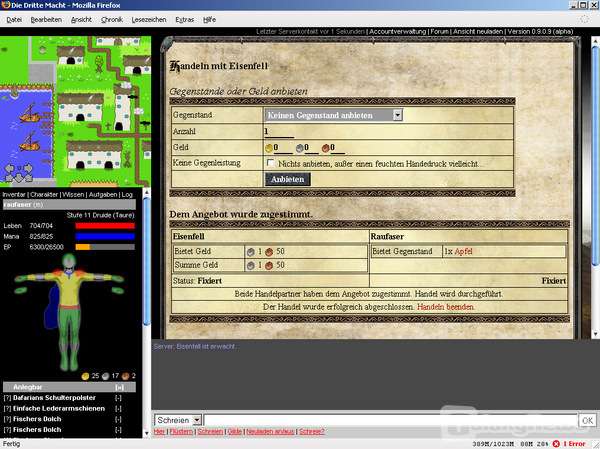This screenshot has width=600, height=449.
Task: Open the Extras menu
Action: tap(184, 20)
